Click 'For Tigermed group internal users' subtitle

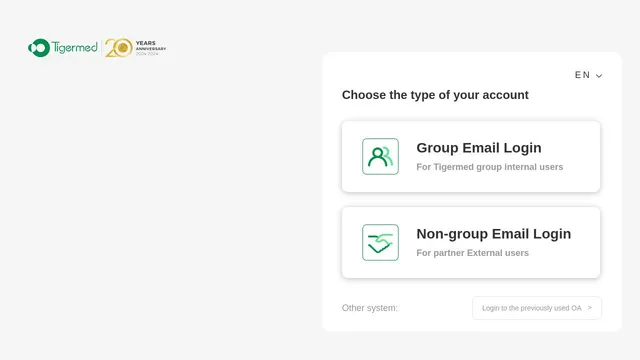click(x=489, y=167)
